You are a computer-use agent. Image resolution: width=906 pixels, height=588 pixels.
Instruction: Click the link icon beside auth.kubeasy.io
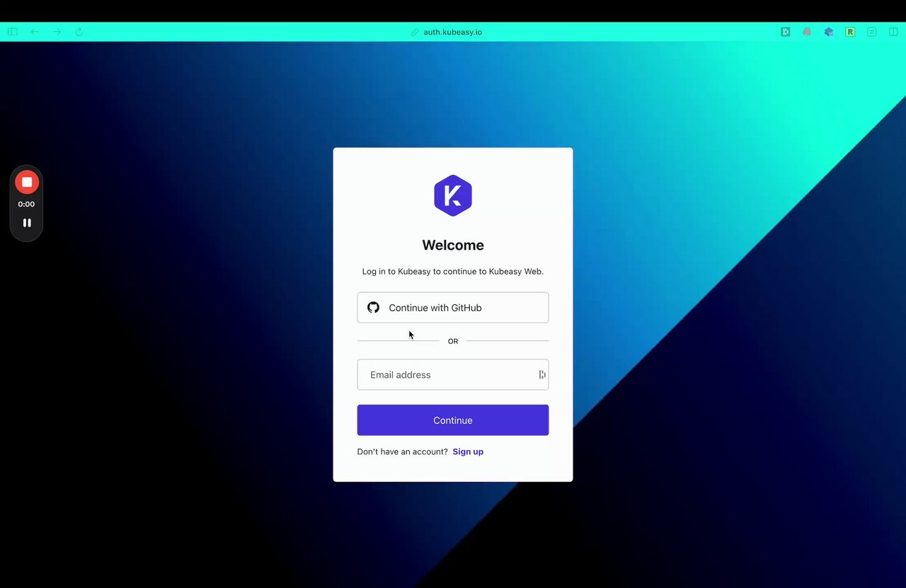click(x=415, y=33)
